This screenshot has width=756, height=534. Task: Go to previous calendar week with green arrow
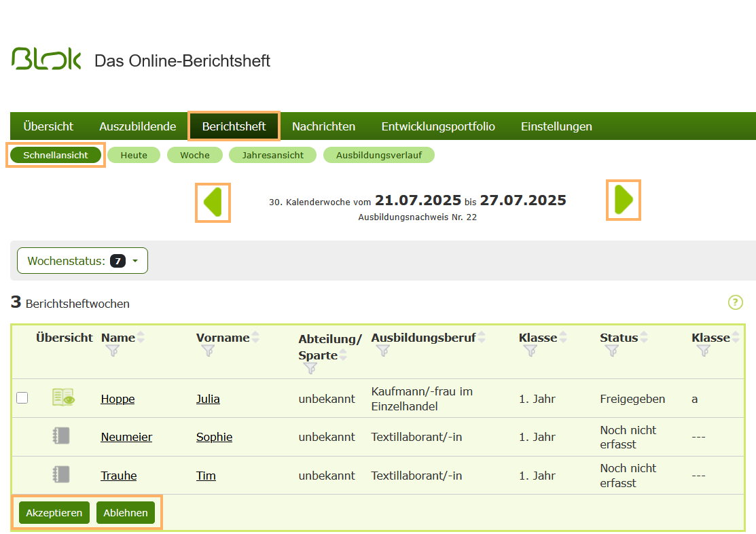pyautogui.click(x=213, y=200)
